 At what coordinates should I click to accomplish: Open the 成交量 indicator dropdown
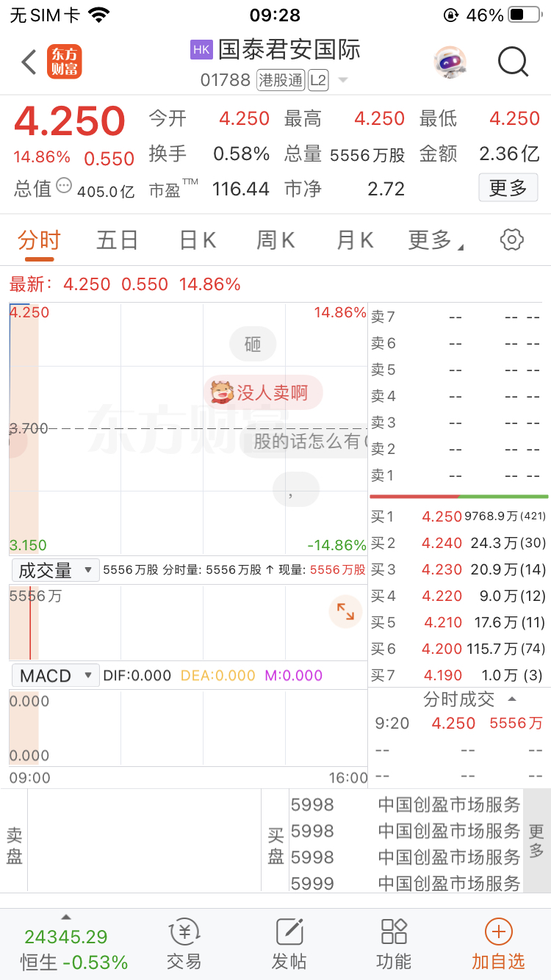coord(55,570)
